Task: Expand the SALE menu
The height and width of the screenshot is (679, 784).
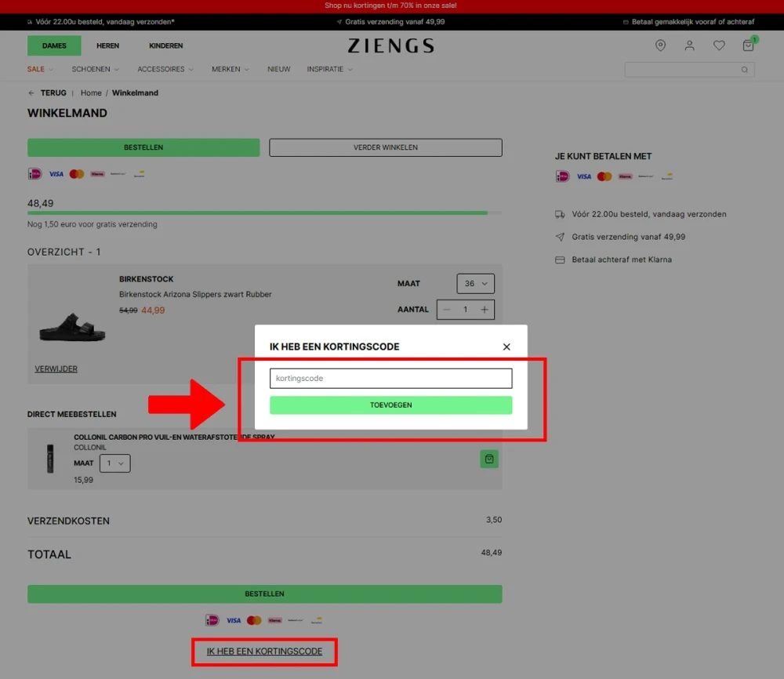Action: (40, 69)
